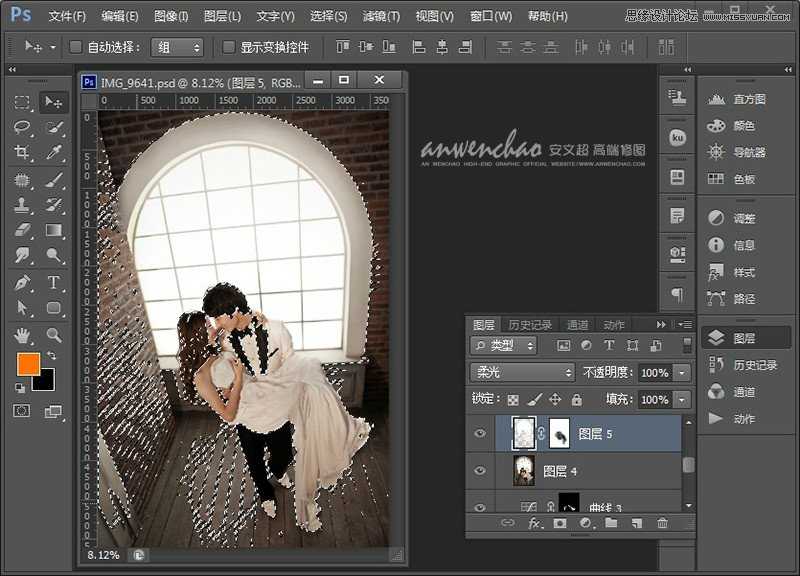Select the 图层 4 layer thumbnail
The width and height of the screenshot is (800, 576).
pyautogui.click(x=524, y=470)
